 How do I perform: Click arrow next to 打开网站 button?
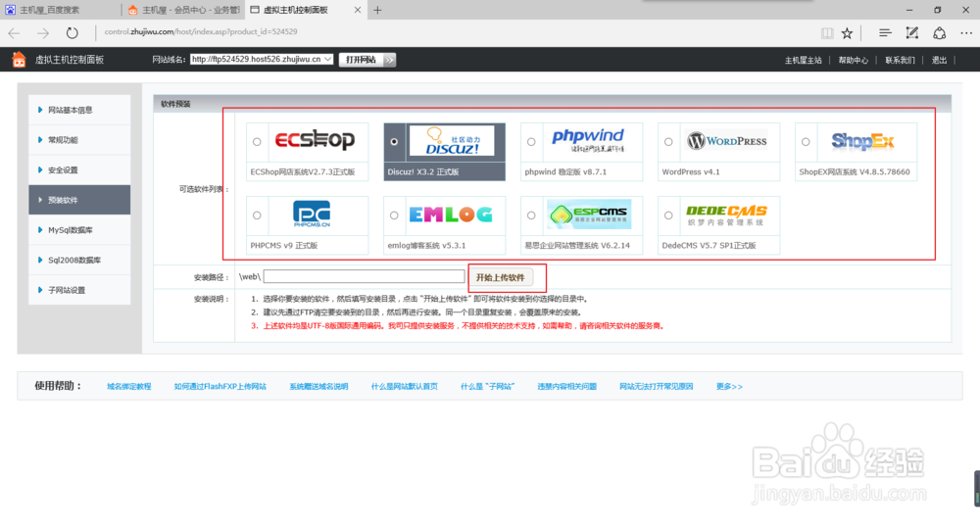(x=389, y=60)
